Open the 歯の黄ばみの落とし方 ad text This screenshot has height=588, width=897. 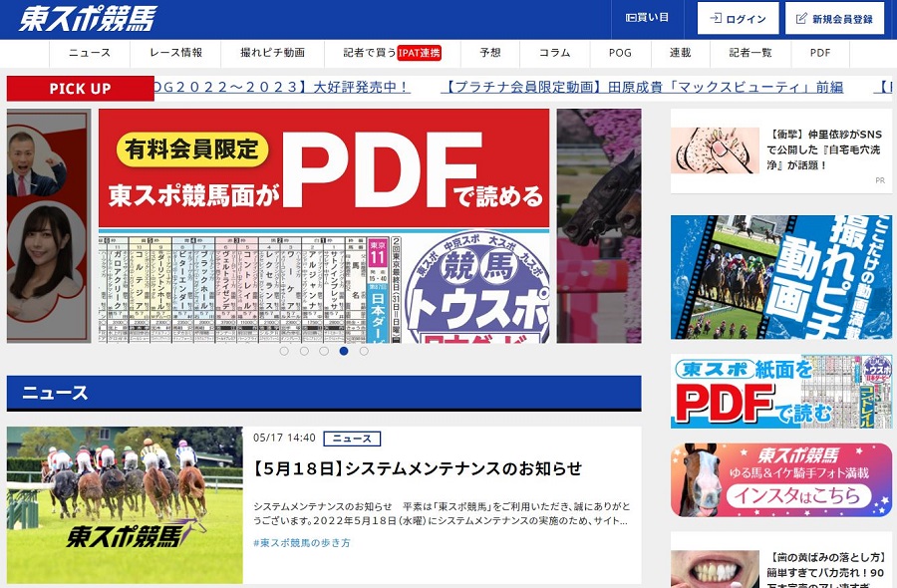(825, 571)
